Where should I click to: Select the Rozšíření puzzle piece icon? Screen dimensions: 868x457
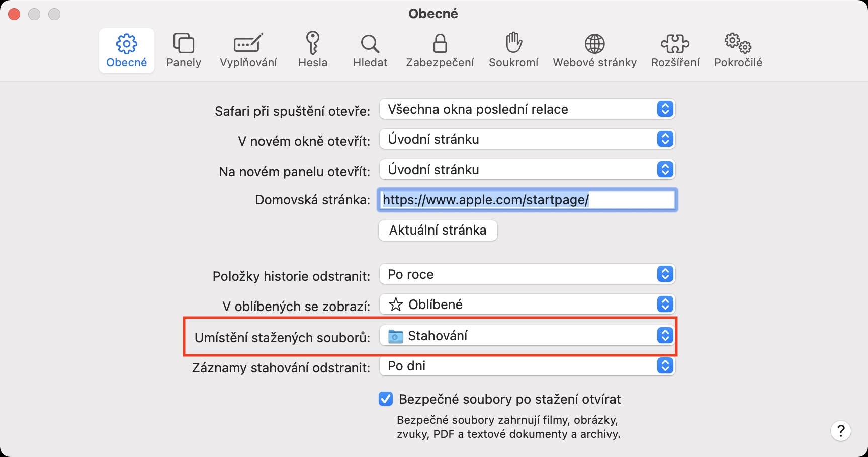pos(675,44)
